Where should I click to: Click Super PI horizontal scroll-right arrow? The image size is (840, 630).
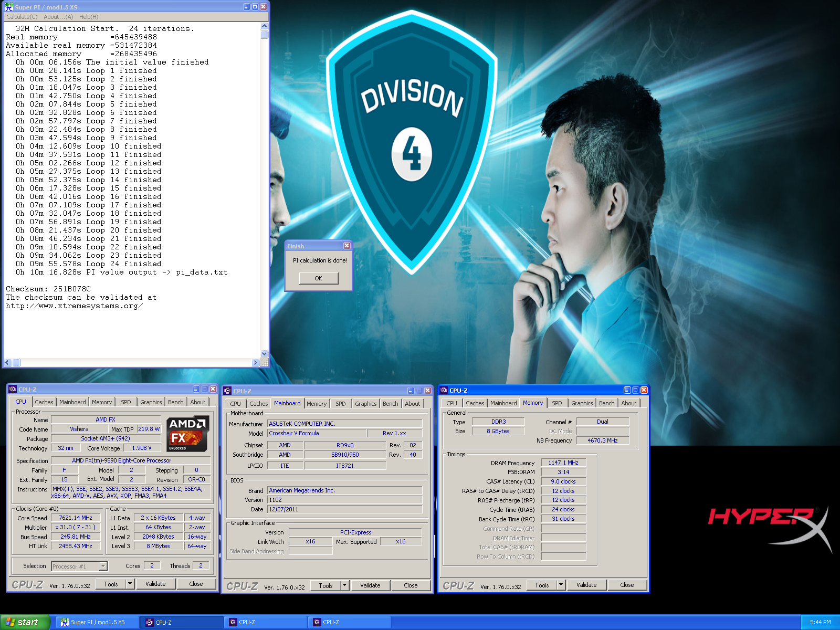(x=256, y=362)
